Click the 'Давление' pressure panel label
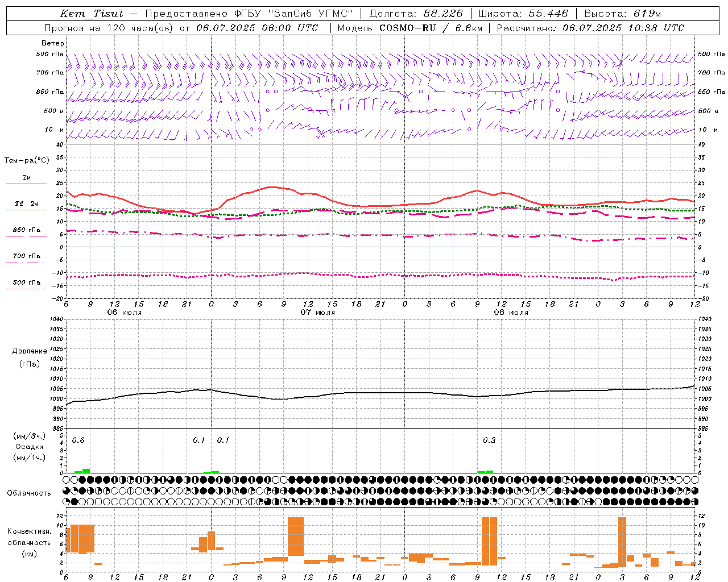728x582 pixels. point(30,351)
